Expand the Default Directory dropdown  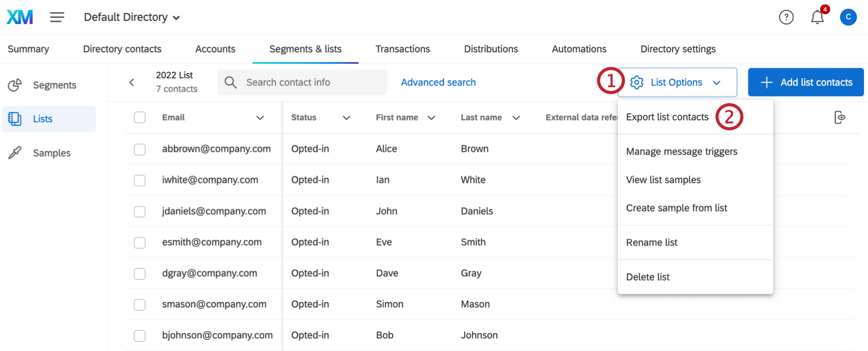[x=132, y=17]
